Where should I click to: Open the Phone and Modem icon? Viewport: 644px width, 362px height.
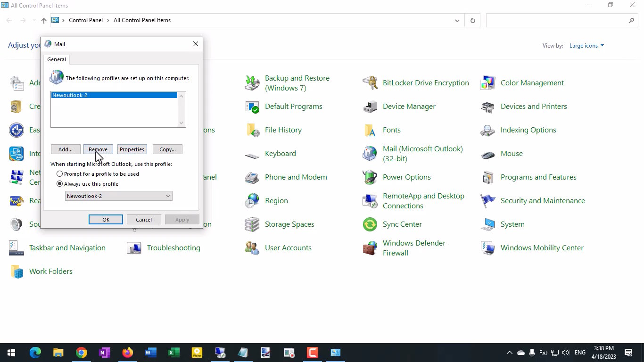[x=252, y=177]
